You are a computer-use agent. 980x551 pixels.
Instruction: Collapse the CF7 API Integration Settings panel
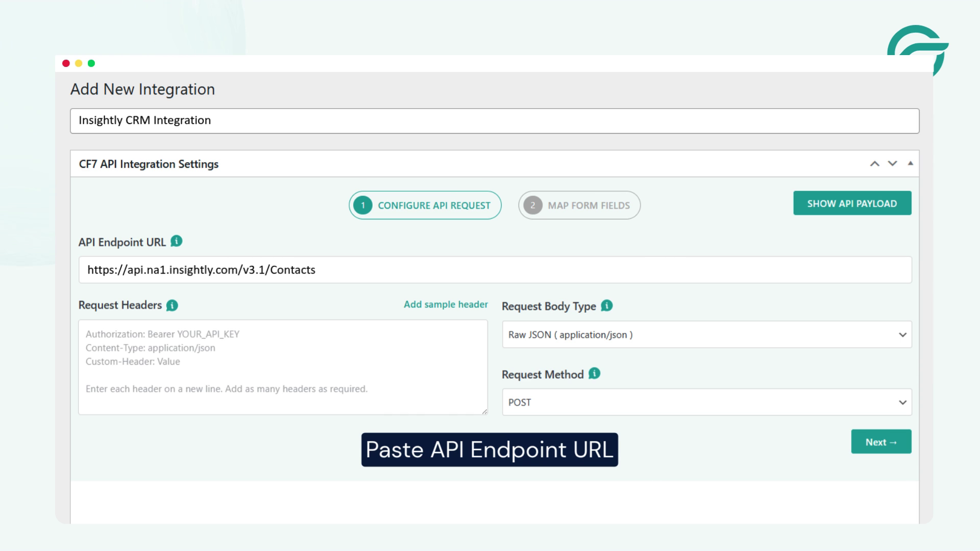910,163
